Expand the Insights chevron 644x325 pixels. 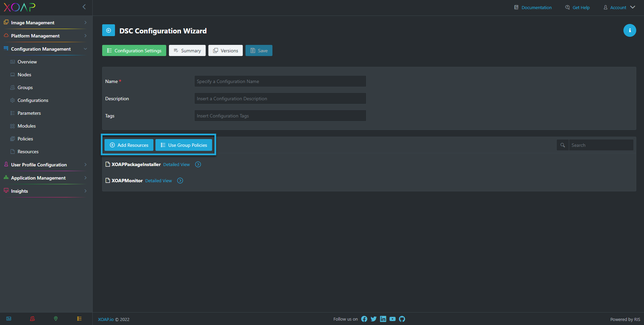(85, 191)
